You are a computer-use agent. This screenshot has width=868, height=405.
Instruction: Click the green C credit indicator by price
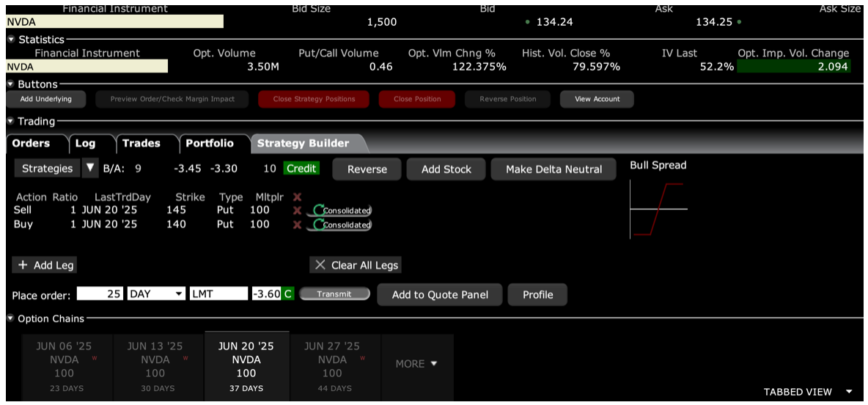tap(288, 294)
